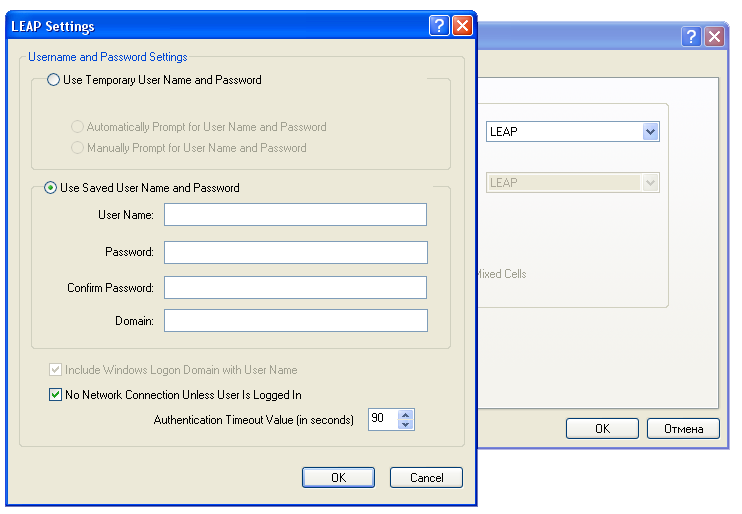Screen dimensions: 742x514
Task: Click the LEAP Settings help question-mark icon
Action: [440, 26]
